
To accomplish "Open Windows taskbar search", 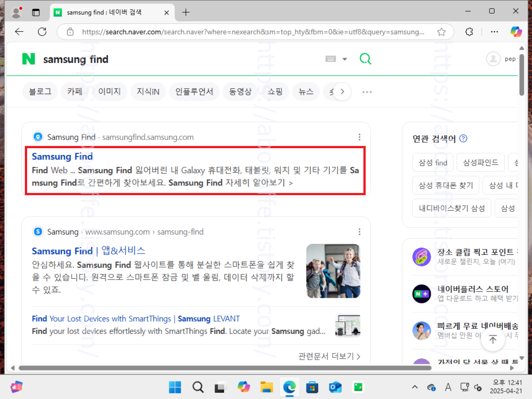I will tap(198, 387).
